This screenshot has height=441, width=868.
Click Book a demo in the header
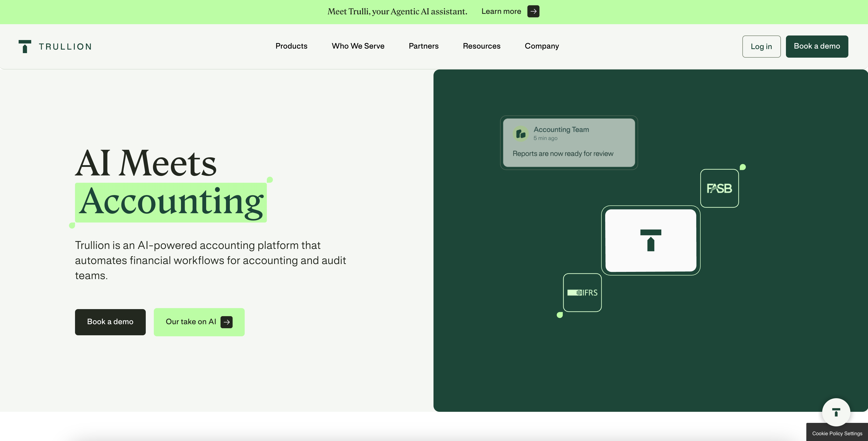point(817,46)
